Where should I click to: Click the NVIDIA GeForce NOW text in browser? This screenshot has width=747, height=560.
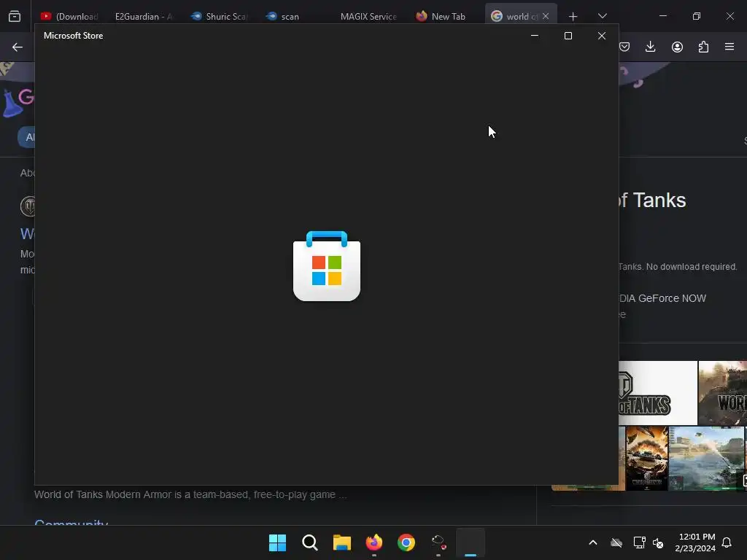662,298
